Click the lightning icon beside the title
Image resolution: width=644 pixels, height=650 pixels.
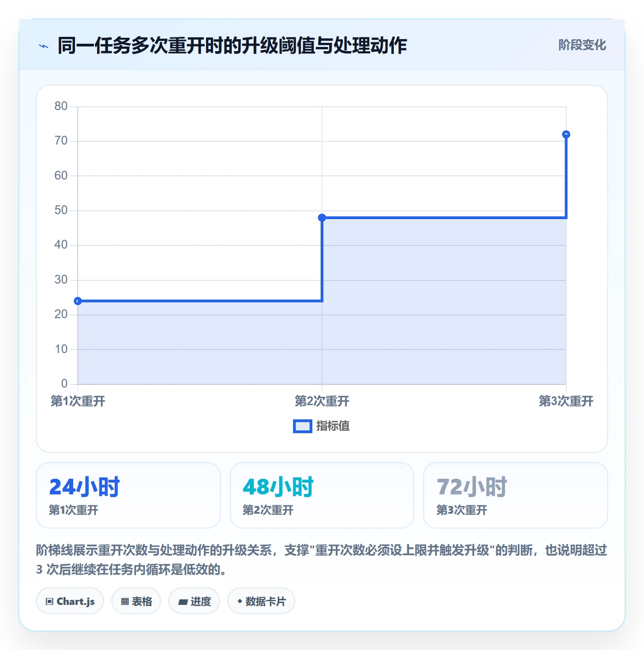44,46
